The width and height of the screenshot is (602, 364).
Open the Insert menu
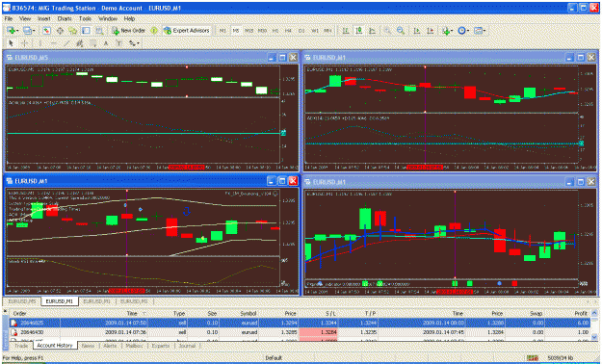[x=43, y=18]
